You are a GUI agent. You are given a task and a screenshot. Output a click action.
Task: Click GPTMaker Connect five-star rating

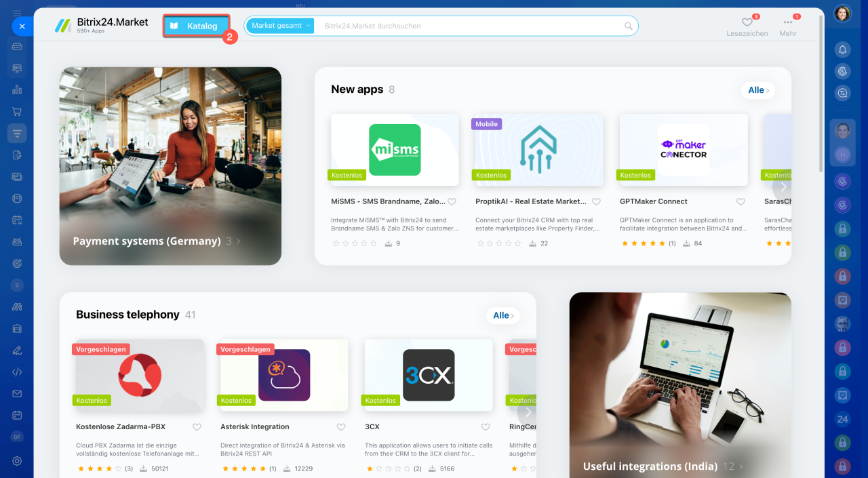coord(643,243)
